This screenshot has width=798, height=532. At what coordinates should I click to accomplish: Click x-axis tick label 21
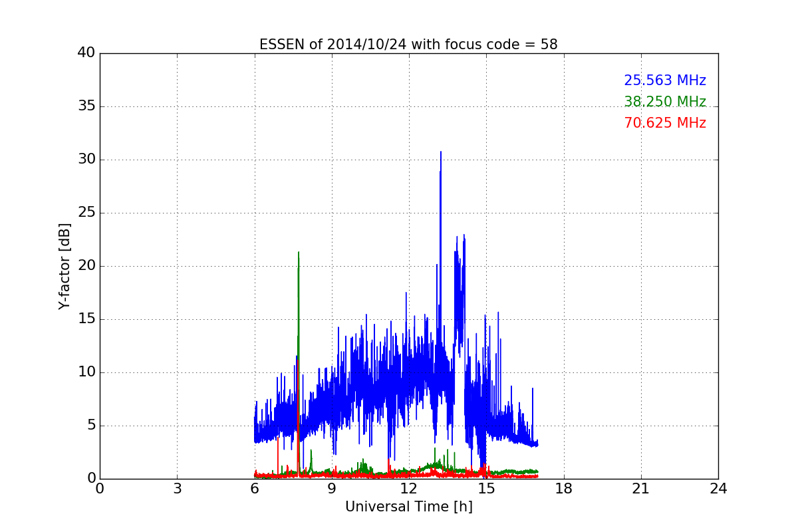[x=641, y=488]
